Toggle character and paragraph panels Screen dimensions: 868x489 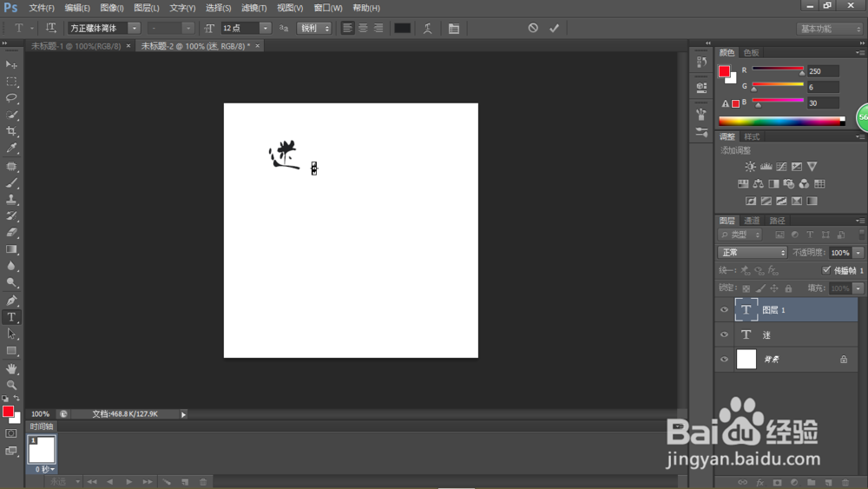tap(454, 29)
